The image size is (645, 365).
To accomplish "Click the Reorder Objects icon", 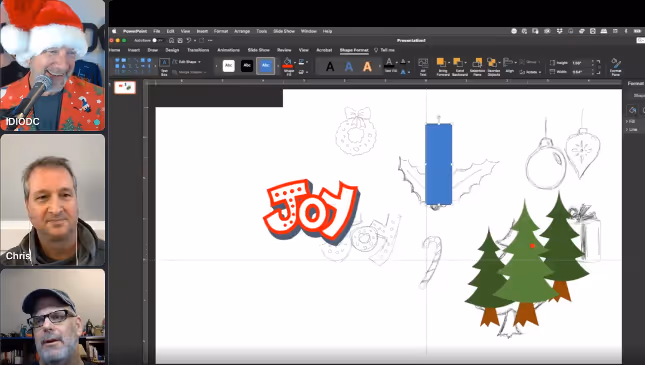I will [492, 63].
